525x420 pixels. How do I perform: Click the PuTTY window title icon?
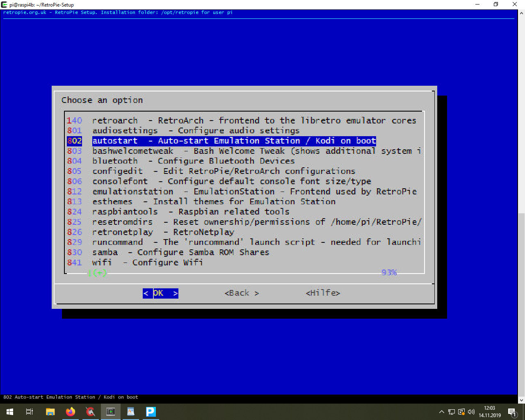(x=5, y=5)
